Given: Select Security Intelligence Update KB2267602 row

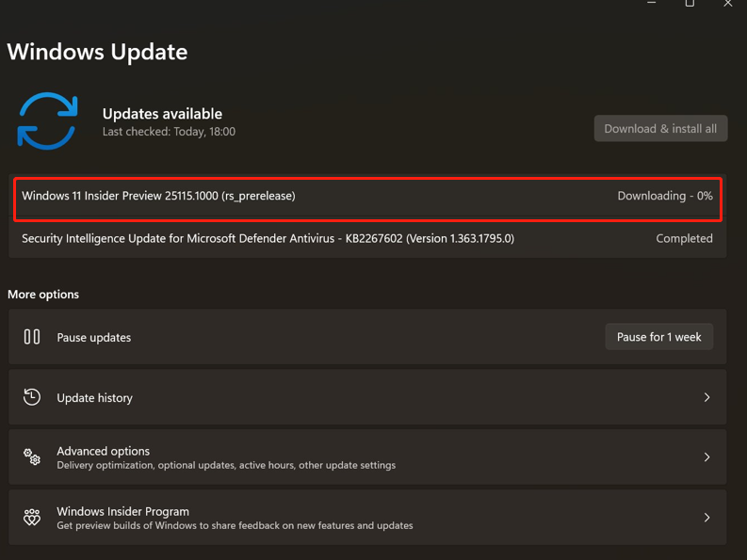Looking at the screenshot, I should (x=367, y=238).
